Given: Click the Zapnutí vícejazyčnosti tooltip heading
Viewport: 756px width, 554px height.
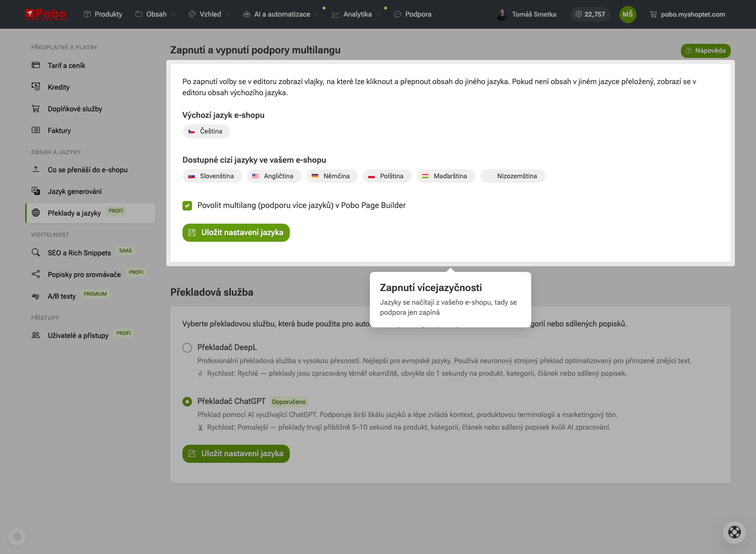Looking at the screenshot, I should [431, 288].
